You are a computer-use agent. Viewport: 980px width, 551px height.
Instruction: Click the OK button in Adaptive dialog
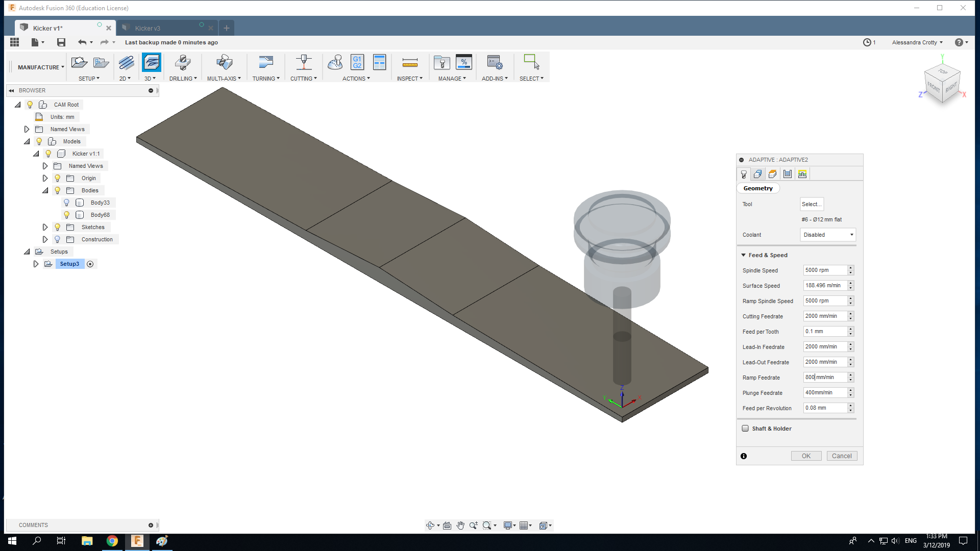[806, 456]
